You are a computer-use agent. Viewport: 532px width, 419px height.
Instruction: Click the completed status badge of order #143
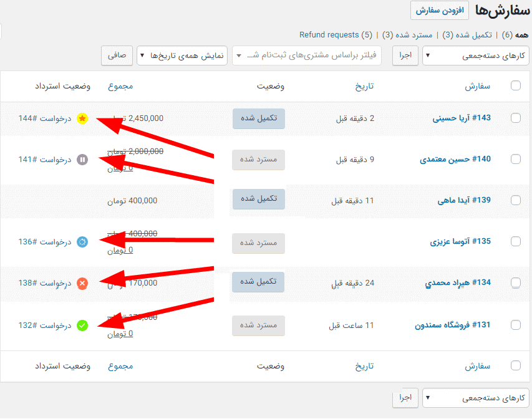pos(259,118)
